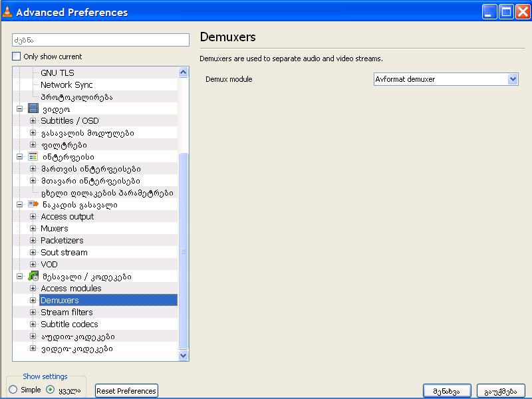Screen dimensions: 532x399
Task: Select the ყველა settings radio button
Action: [x=51, y=390]
